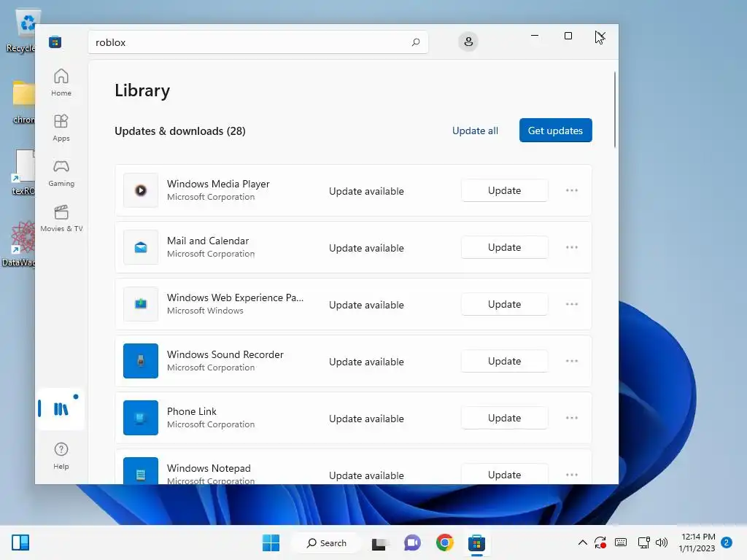Open the Chat app on the taskbar

[x=412, y=542]
